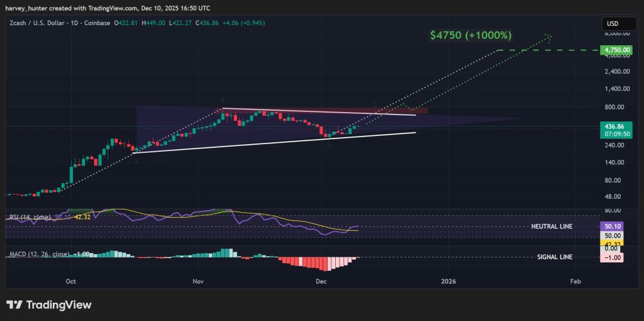
Task: Click the point B pattern marker
Action: coord(223,100)
